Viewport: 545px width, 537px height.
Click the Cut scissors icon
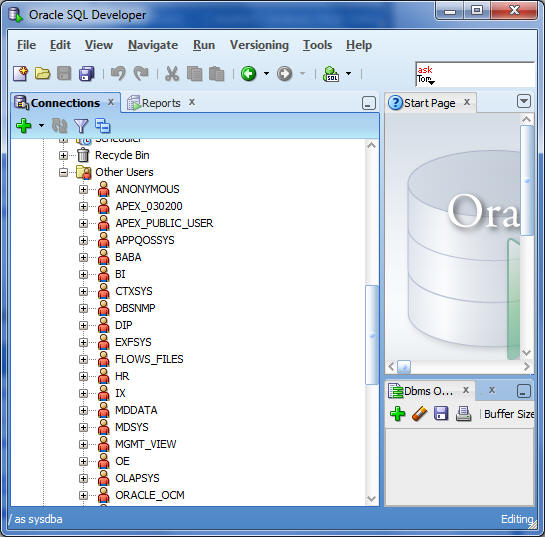coord(172,74)
